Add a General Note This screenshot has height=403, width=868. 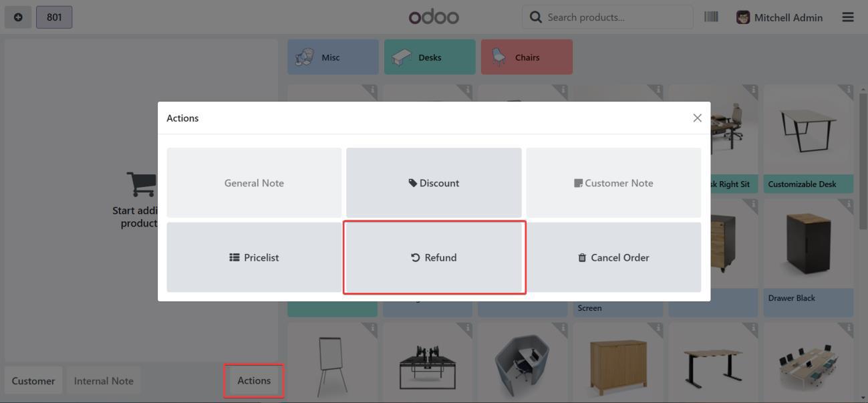(x=254, y=182)
